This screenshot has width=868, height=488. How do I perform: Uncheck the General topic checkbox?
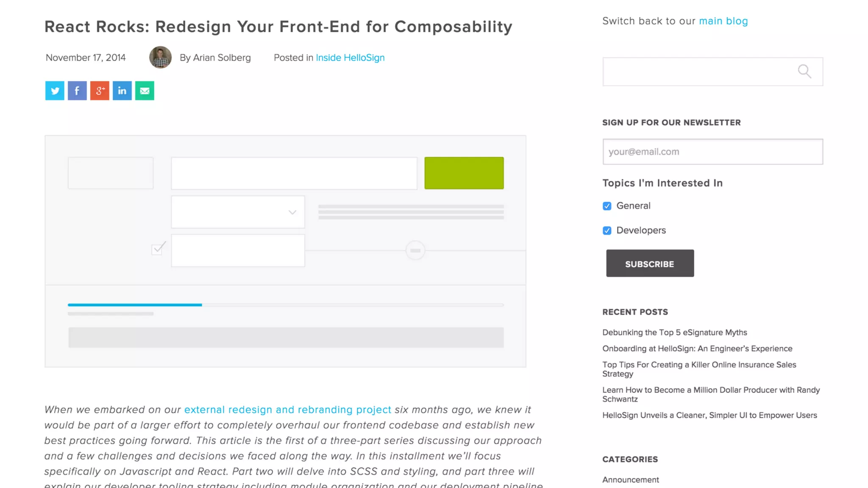point(607,206)
